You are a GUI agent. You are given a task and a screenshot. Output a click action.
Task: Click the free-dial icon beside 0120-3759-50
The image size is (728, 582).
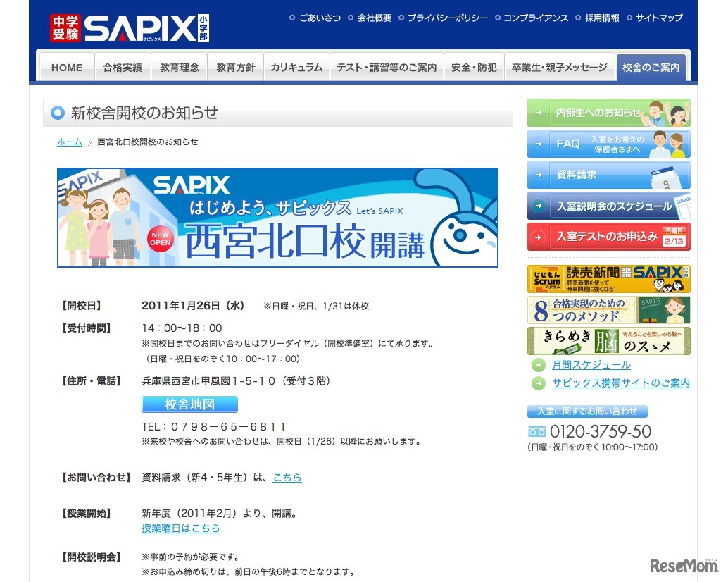pos(536,432)
